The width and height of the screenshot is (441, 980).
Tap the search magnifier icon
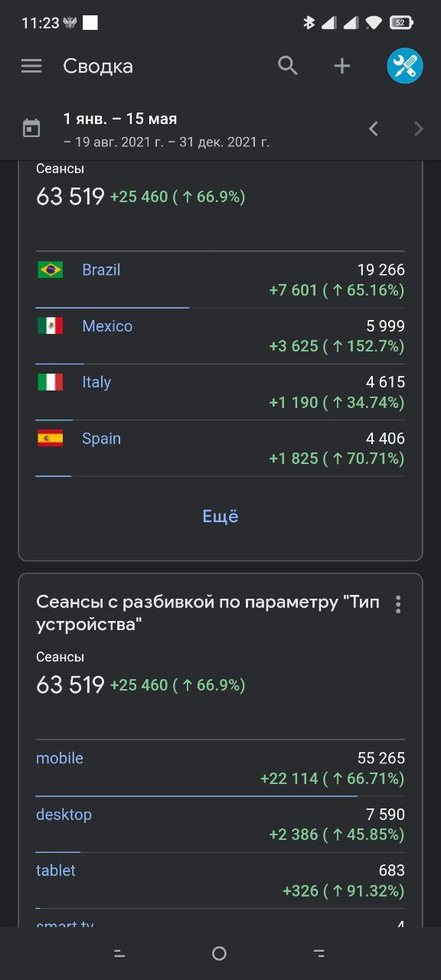pyautogui.click(x=288, y=66)
